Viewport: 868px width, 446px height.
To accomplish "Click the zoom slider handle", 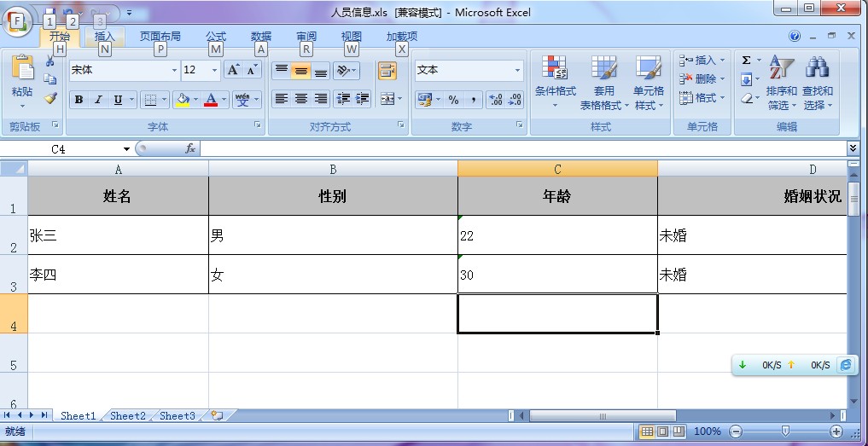I will pyautogui.click(x=785, y=432).
